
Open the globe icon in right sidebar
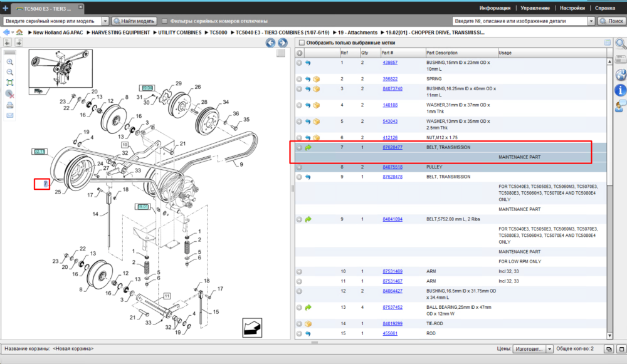[621, 75]
